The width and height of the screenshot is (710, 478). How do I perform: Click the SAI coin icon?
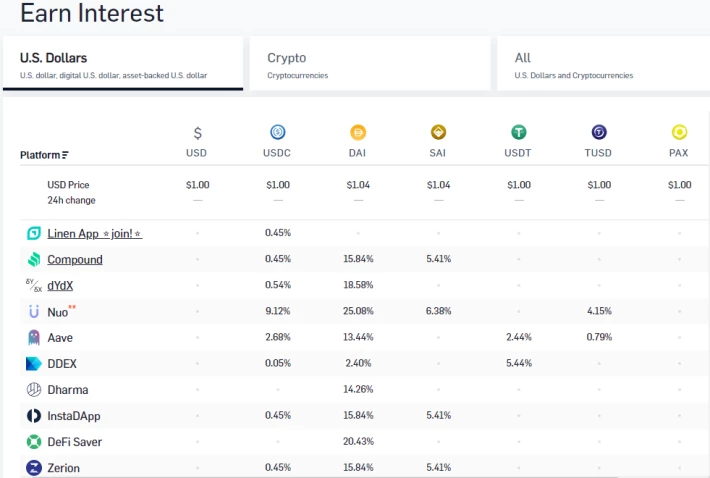[438, 132]
